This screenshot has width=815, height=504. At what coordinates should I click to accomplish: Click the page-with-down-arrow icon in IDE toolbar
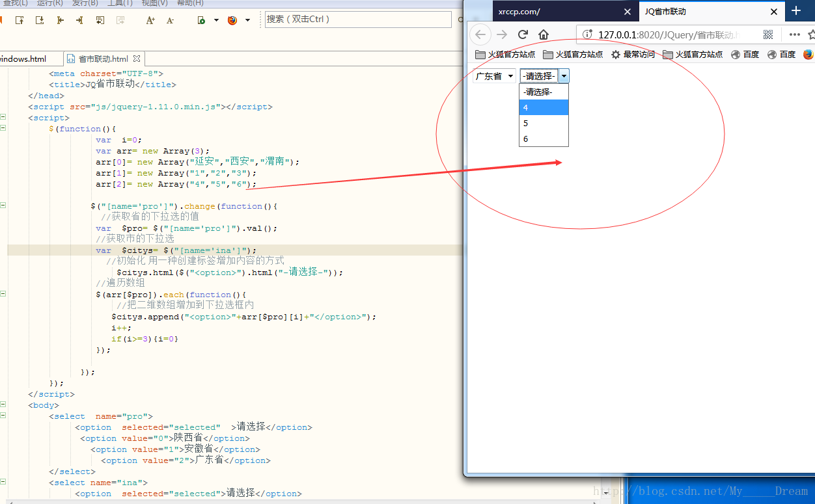click(x=40, y=20)
